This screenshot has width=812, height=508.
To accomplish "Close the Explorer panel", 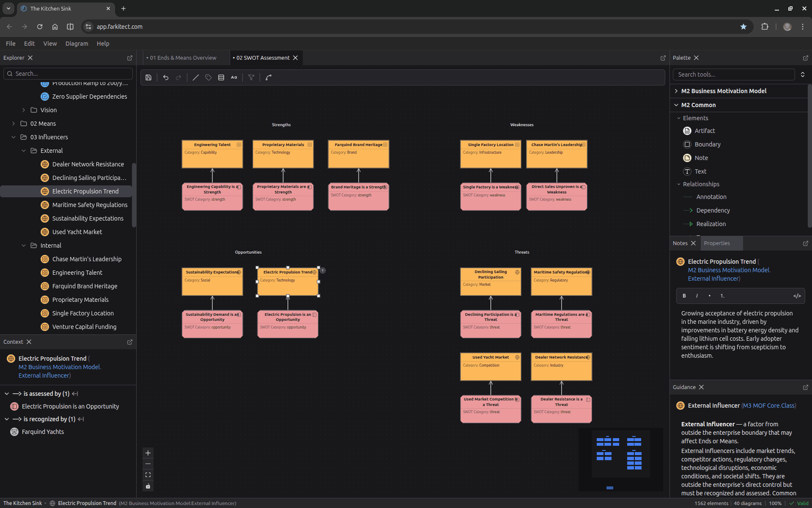I will 30,58.
